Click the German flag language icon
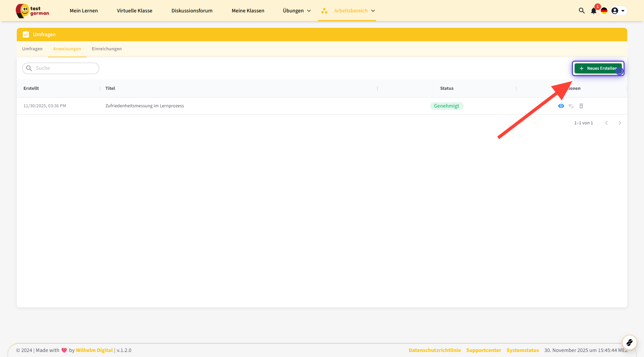Screen dimensions: 644x357 coord(604,11)
